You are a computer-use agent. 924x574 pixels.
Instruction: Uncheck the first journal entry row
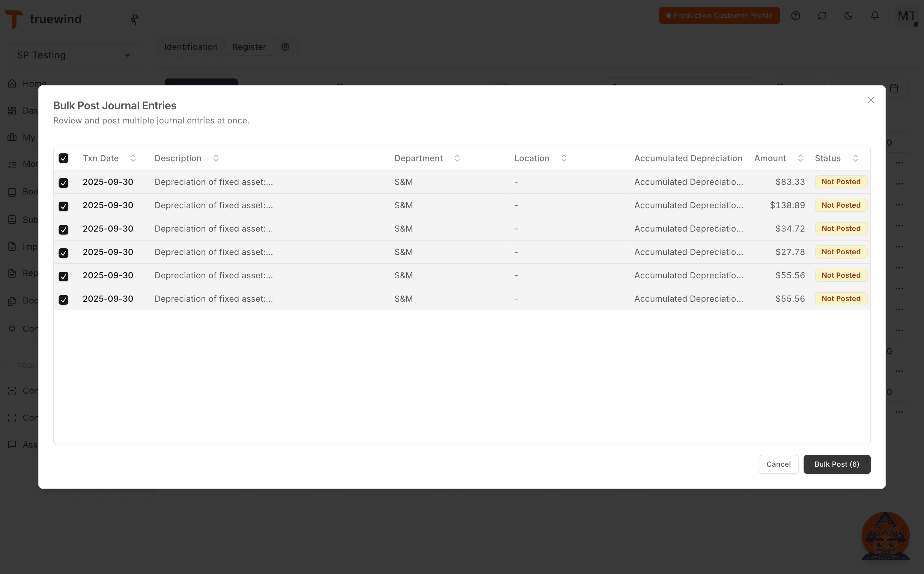tap(64, 183)
